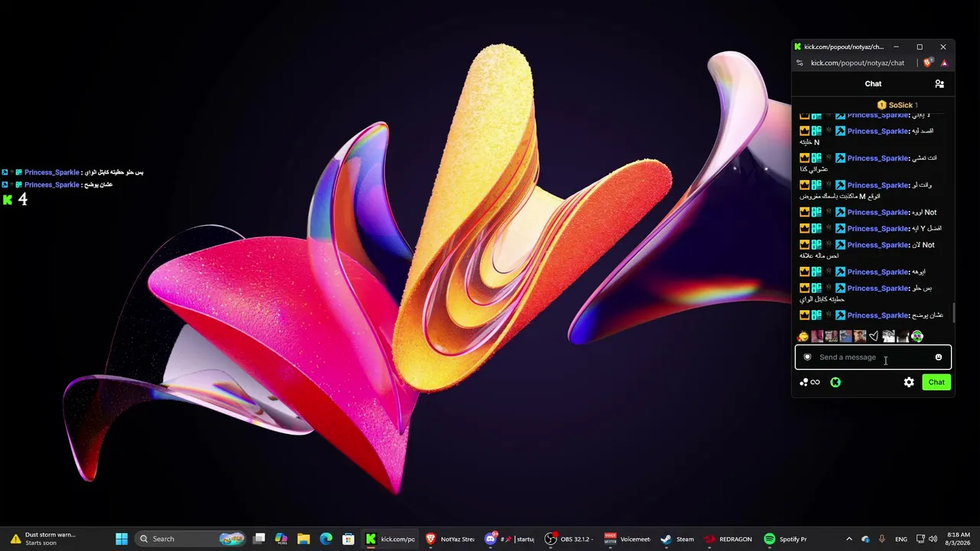The width and height of the screenshot is (980, 551).
Task: Switch to the kick.com taskbar window
Action: [x=390, y=539]
